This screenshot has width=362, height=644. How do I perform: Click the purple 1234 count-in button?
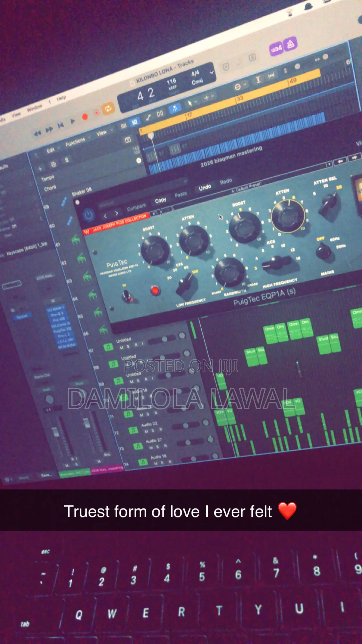point(276,49)
